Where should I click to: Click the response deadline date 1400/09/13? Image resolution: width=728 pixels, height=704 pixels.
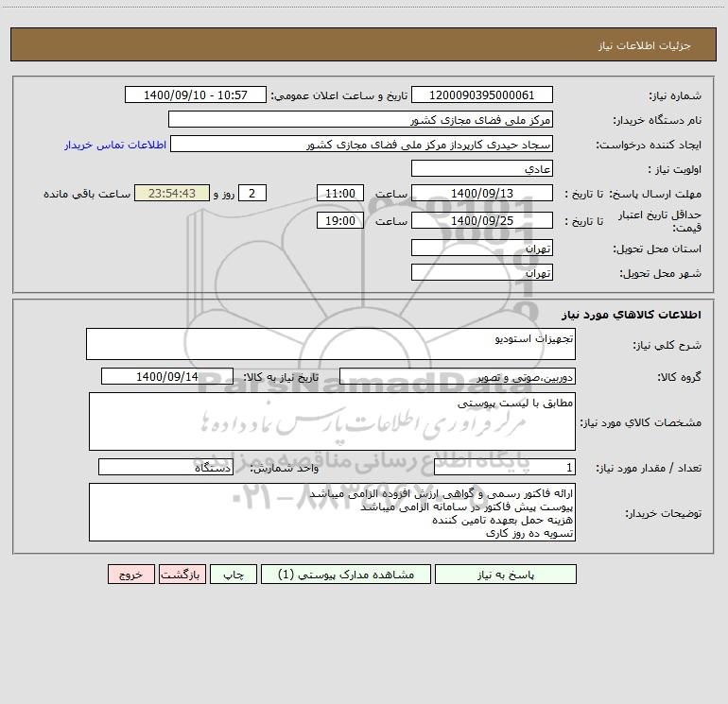[x=482, y=193]
